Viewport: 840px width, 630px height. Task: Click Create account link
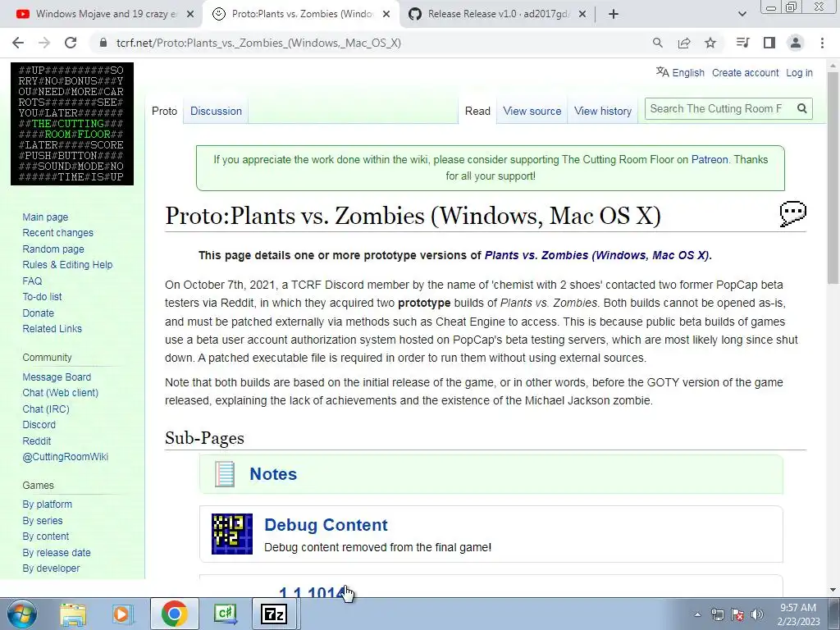pyautogui.click(x=745, y=73)
